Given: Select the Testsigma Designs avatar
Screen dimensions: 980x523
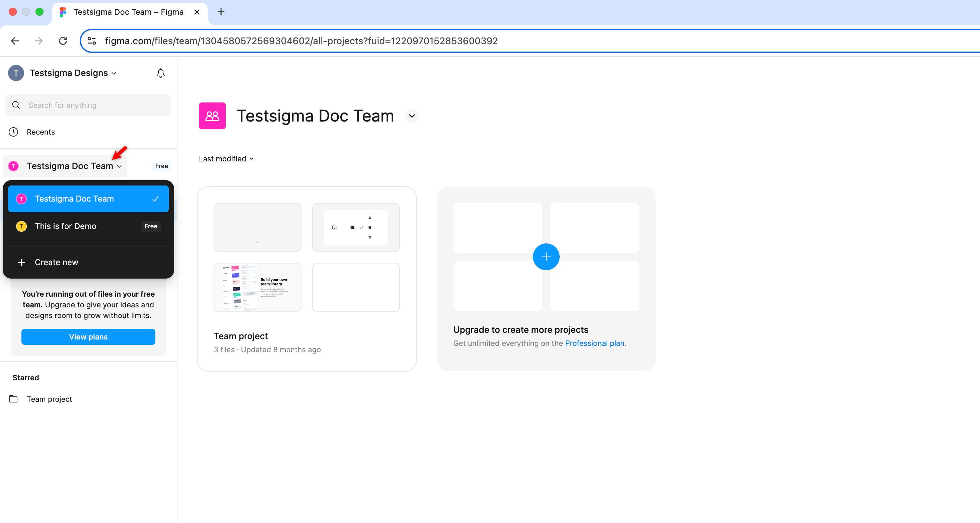Looking at the screenshot, I should pyautogui.click(x=16, y=73).
